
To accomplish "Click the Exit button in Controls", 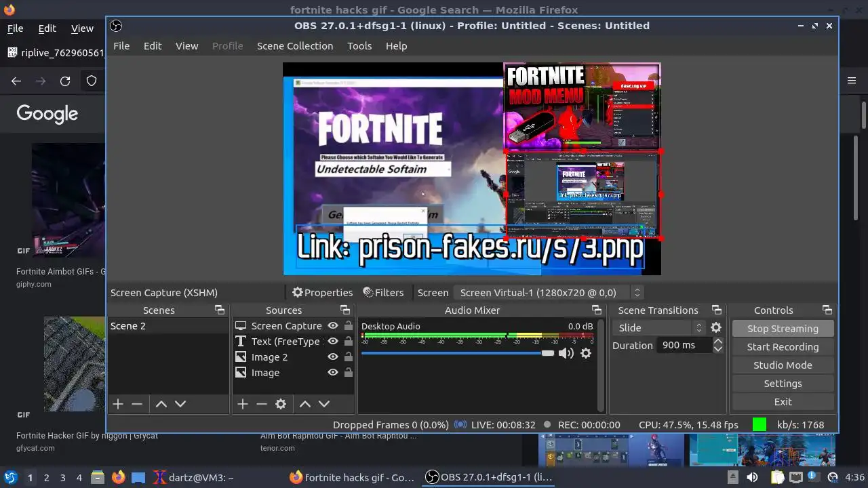I will click(783, 402).
